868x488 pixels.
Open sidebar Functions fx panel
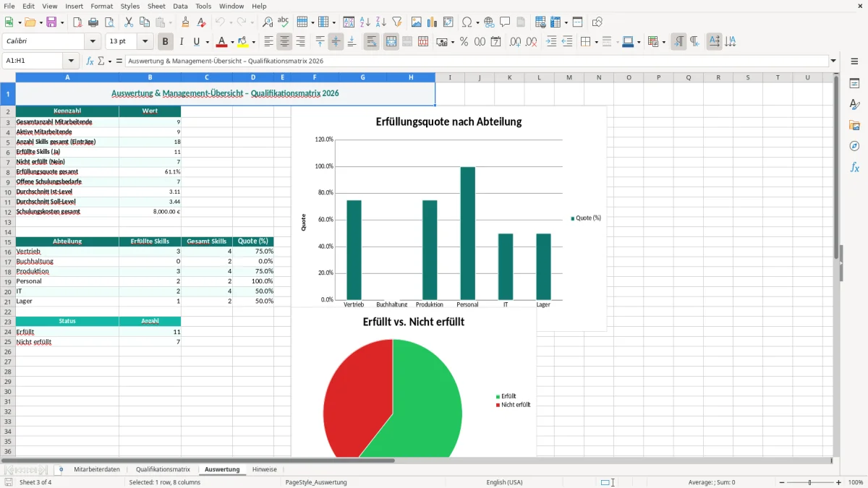[854, 168]
